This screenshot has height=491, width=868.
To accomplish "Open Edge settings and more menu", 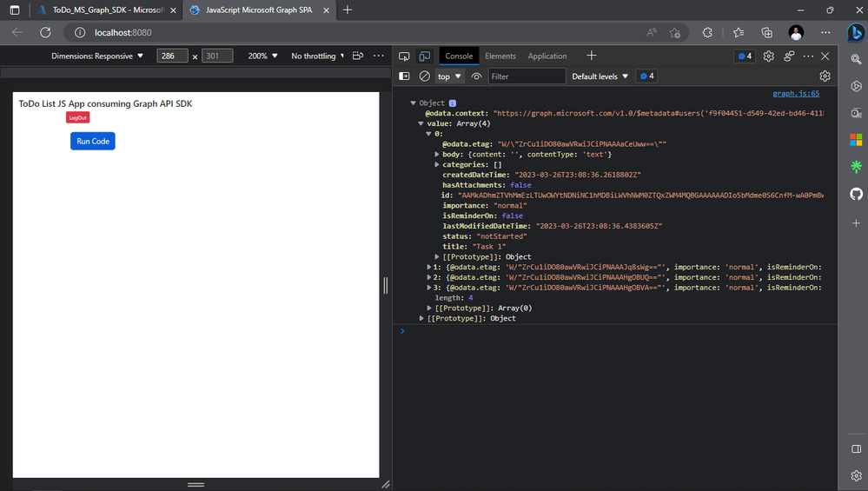I will [x=825, y=33].
